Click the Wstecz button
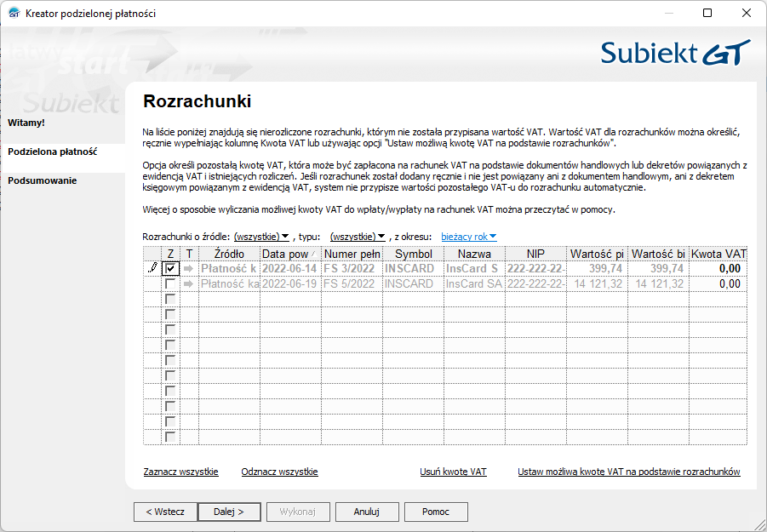Image resolution: width=767 pixels, height=532 pixels. click(x=165, y=512)
